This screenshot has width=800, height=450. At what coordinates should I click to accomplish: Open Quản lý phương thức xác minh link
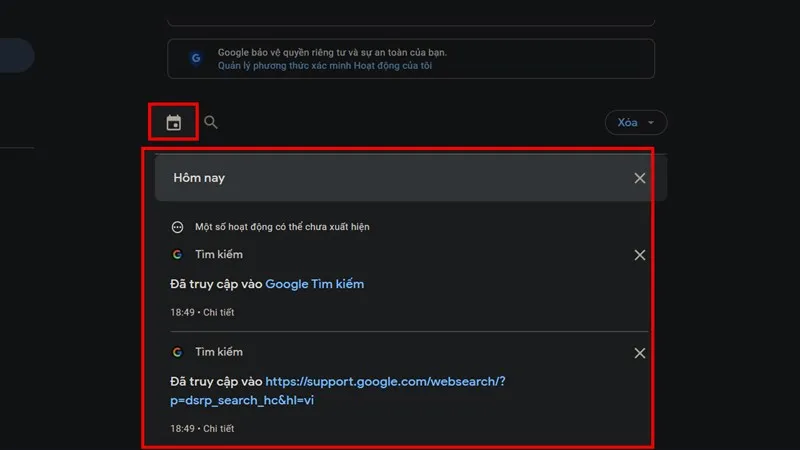[325, 66]
